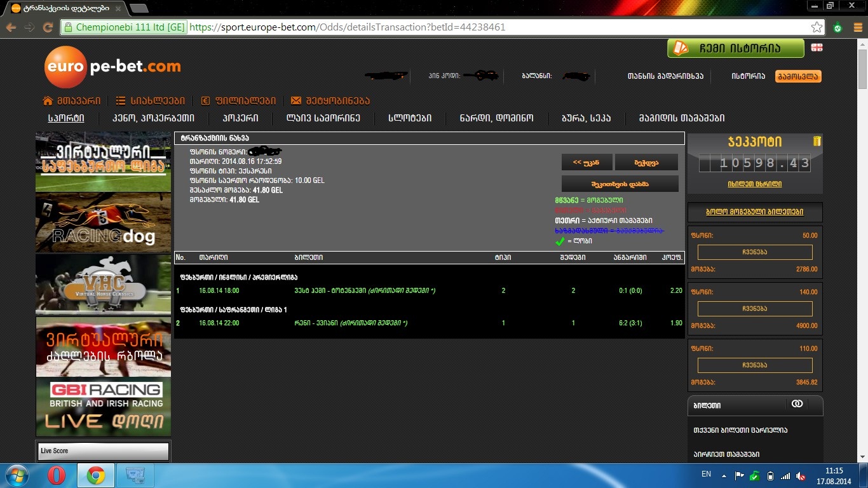Click the muted volume tray icon
Image resolution: width=868 pixels, height=488 pixels.
801,475
